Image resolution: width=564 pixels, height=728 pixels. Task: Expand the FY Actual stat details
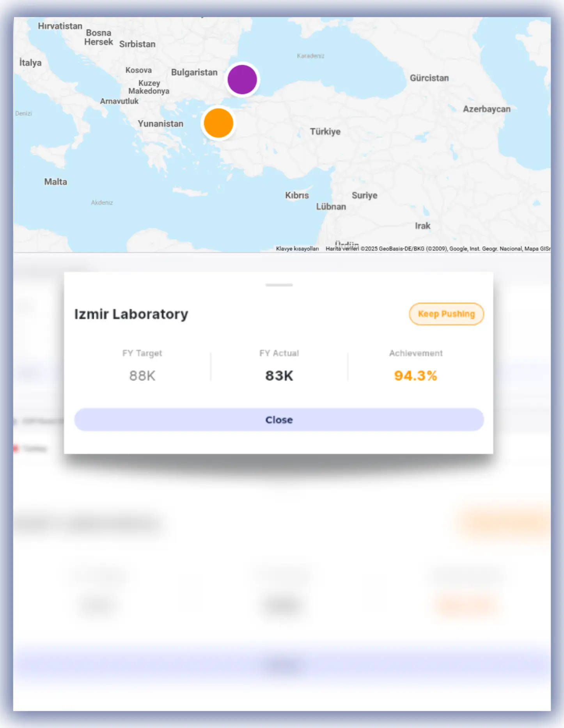coord(279,365)
